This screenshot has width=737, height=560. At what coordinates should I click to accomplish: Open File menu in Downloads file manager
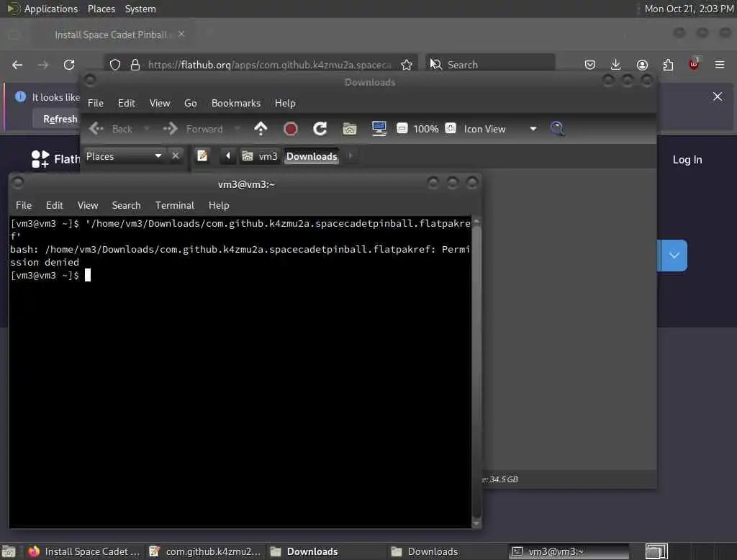(96, 103)
